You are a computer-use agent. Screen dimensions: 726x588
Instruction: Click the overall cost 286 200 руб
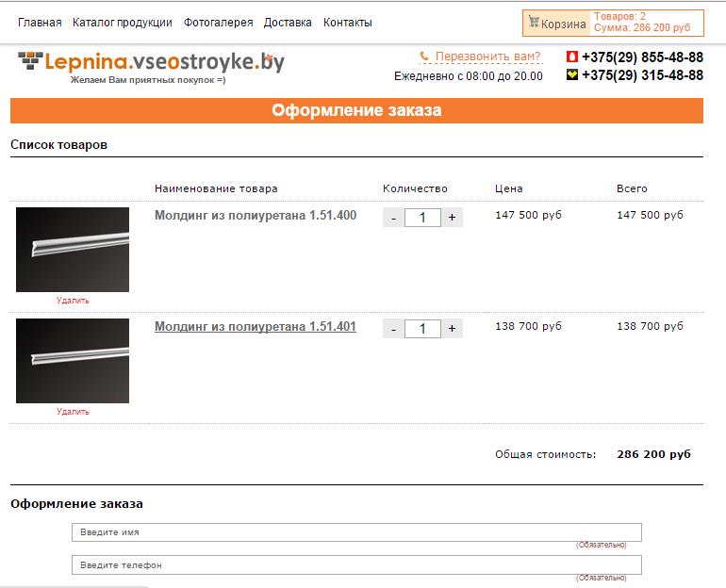[x=653, y=454]
